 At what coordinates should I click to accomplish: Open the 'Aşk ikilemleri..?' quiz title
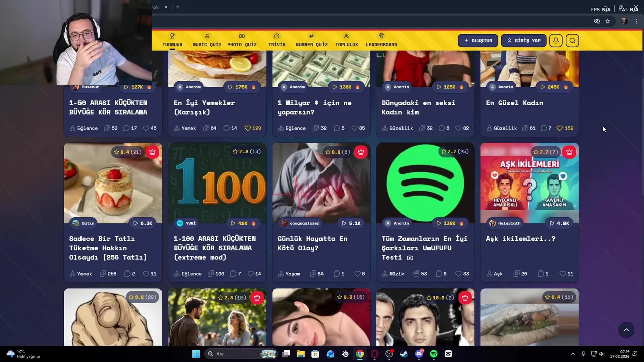click(x=521, y=239)
